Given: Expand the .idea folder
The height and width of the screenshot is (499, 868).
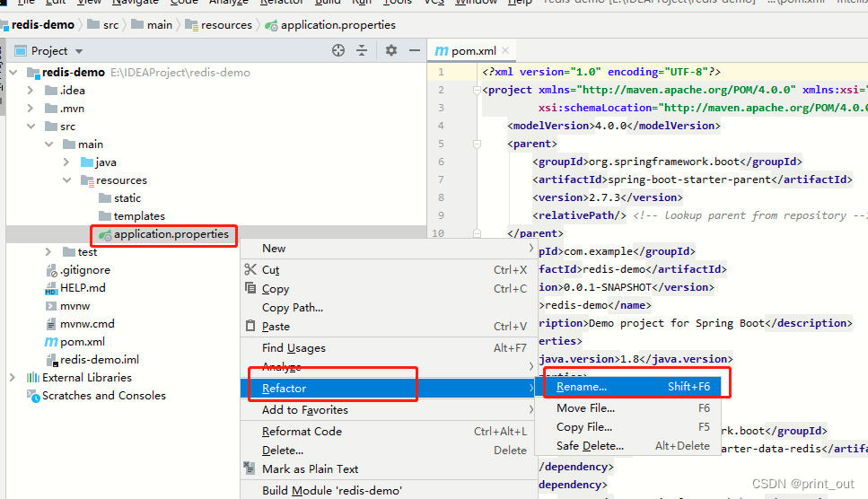Looking at the screenshot, I should pos(31,90).
